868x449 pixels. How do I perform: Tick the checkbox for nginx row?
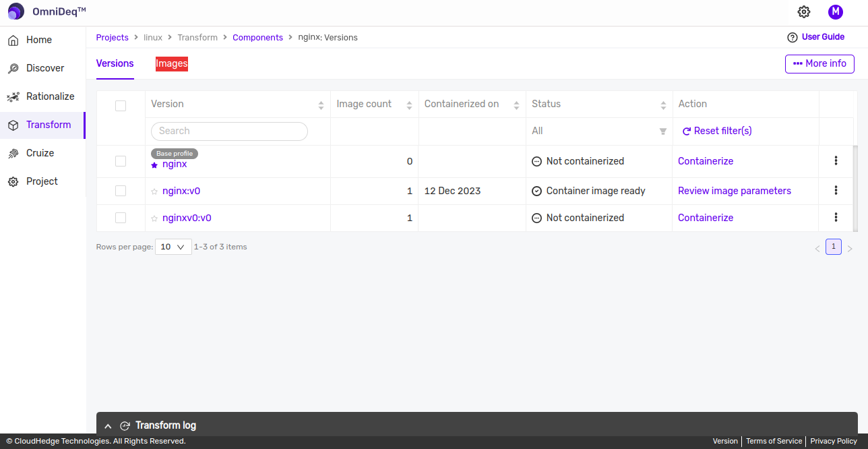point(121,161)
